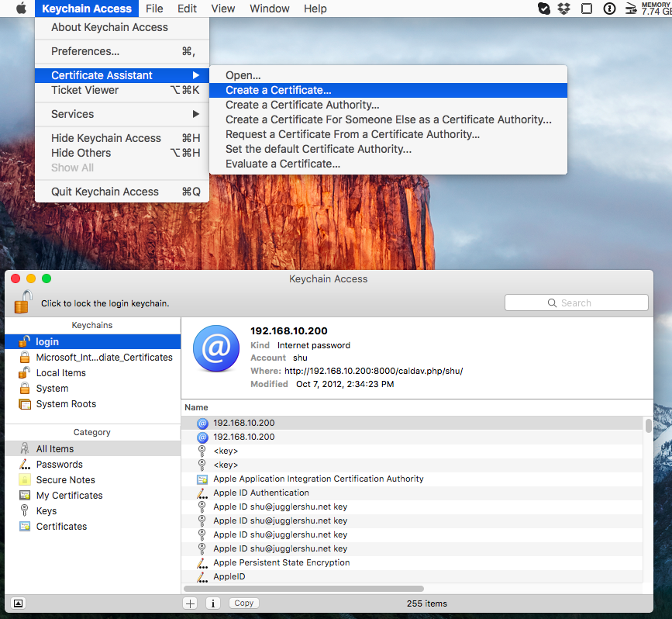Select the Passwords category

coord(92,464)
